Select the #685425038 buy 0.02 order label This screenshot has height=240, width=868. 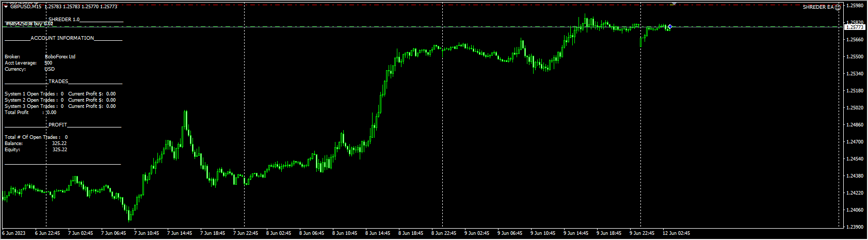click(29, 24)
